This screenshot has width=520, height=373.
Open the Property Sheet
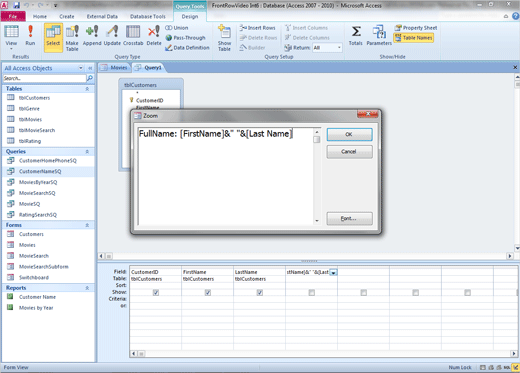click(x=416, y=28)
